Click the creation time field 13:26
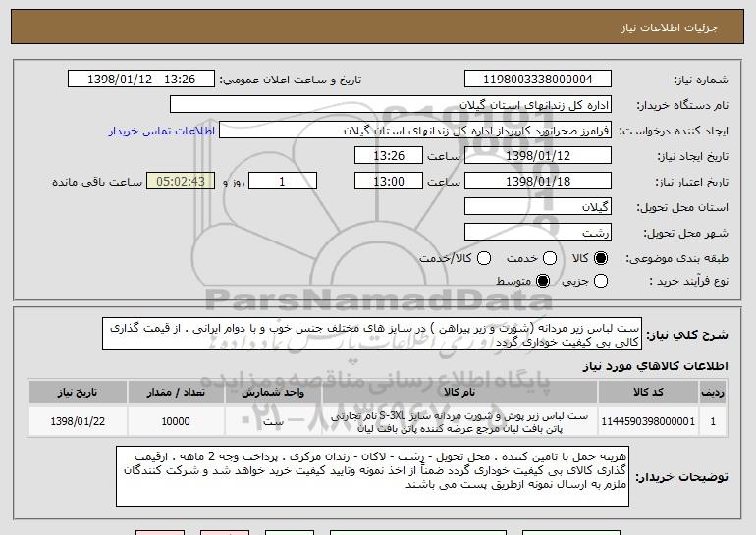 point(389,156)
